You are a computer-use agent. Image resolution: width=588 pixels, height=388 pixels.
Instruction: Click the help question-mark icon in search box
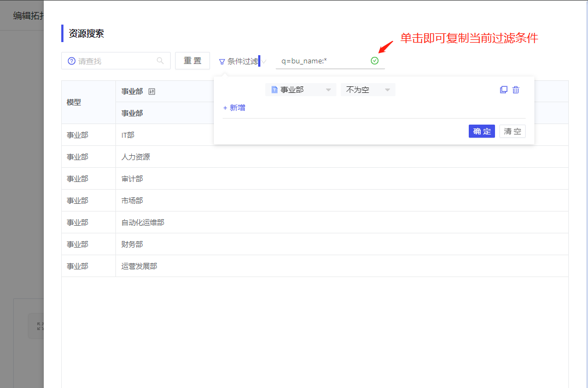click(x=72, y=61)
